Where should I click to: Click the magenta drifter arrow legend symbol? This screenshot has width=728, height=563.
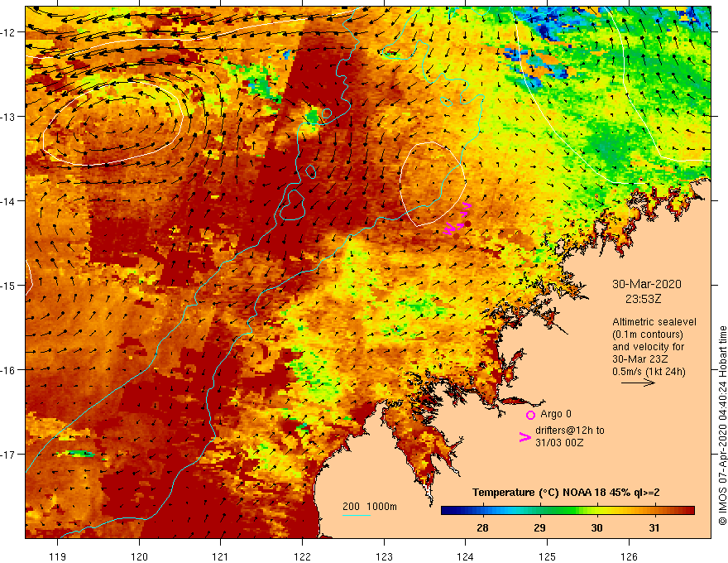(x=524, y=436)
